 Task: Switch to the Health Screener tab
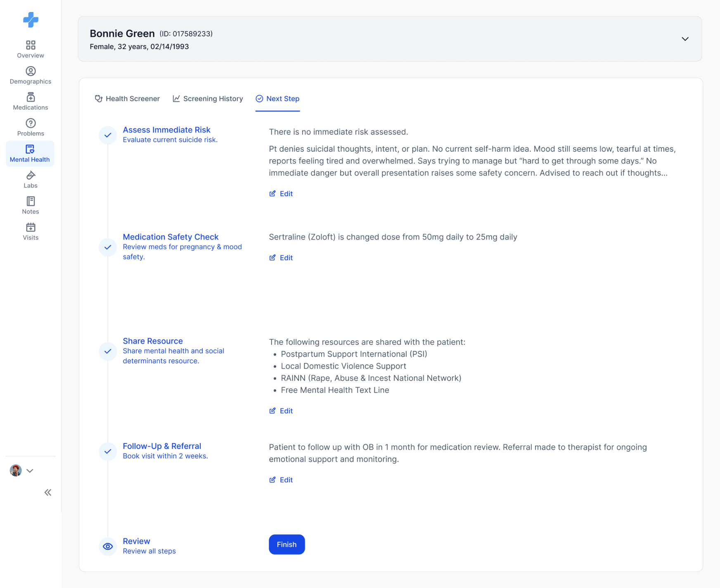pyautogui.click(x=127, y=99)
